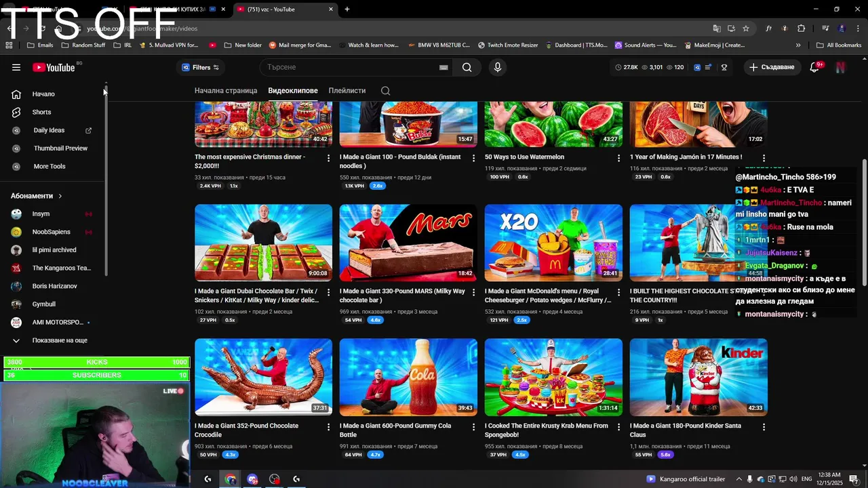
Task: Open more options for 50 Ways Watermelon video
Action: (x=618, y=158)
